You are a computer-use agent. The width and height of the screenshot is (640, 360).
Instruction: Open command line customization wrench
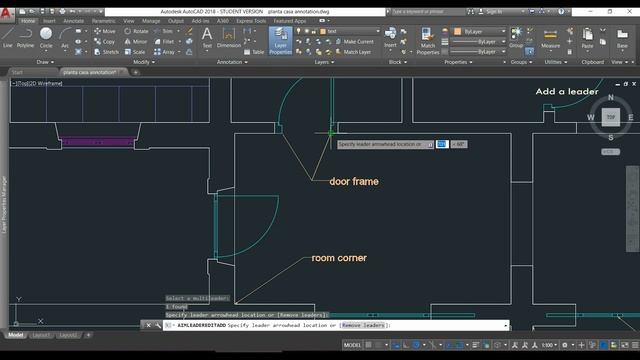pyautogui.click(x=158, y=325)
